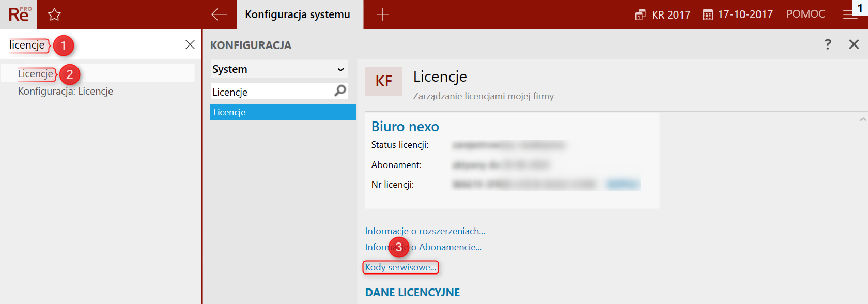The image size is (868, 304).
Task: Click the KF company badge
Action: click(383, 81)
